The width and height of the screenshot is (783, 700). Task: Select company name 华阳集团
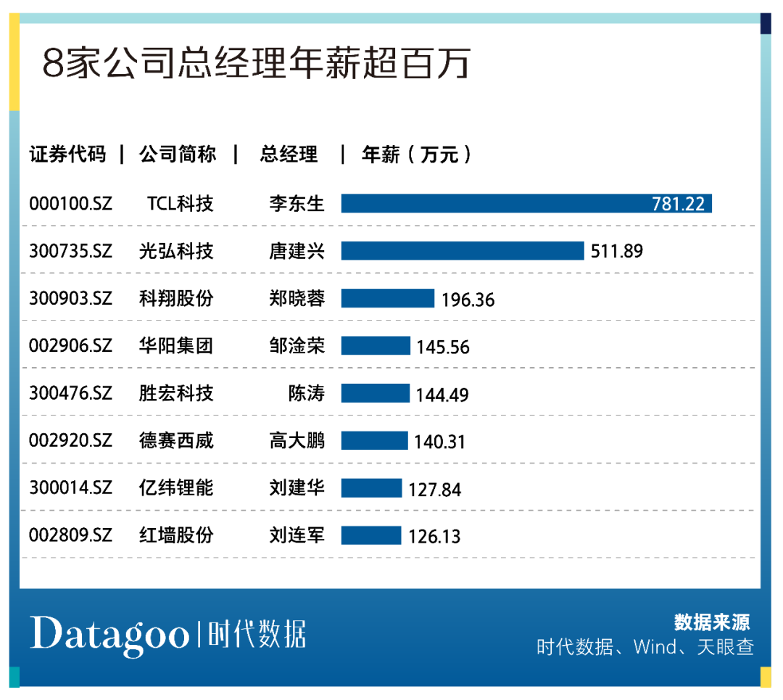point(176,346)
